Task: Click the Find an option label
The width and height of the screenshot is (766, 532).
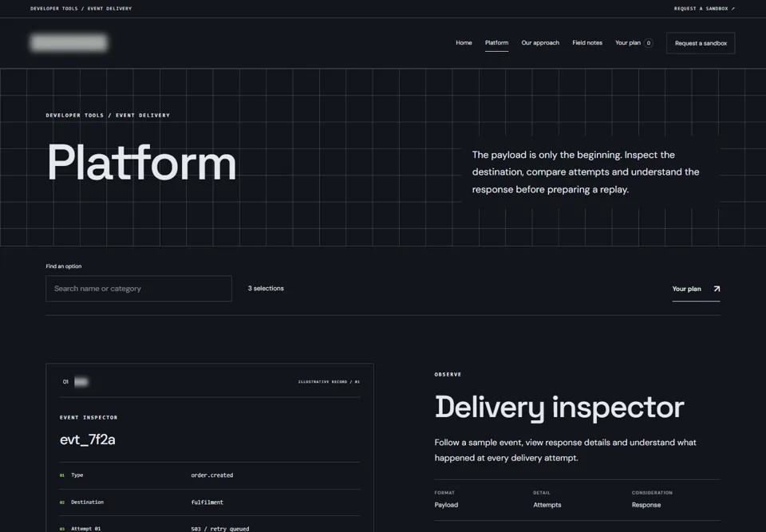Action: tap(64, 266)
